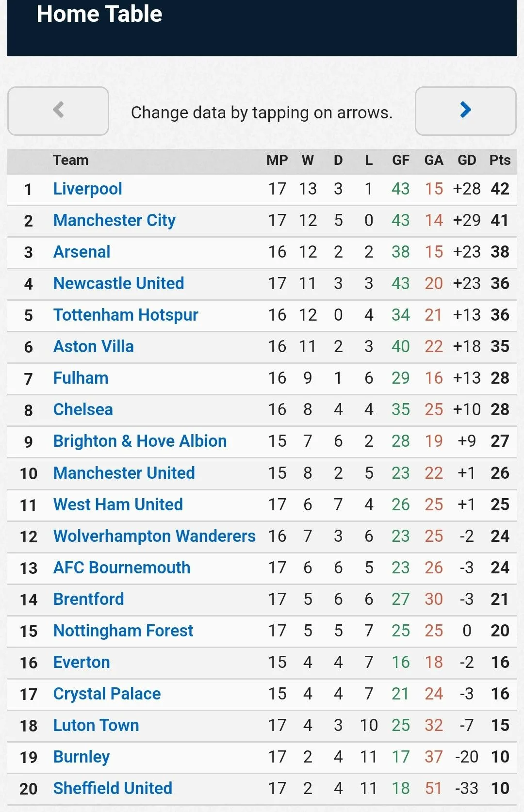Click the West Ham United link
The image size is (524, 812).
click(x=118, y=504)
